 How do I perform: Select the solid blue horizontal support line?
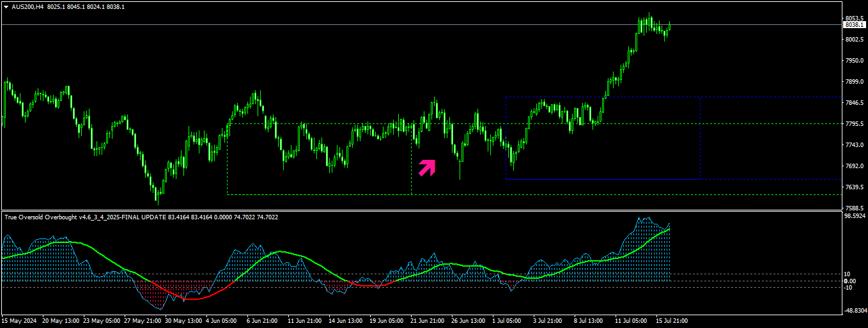tap(602, 179)
